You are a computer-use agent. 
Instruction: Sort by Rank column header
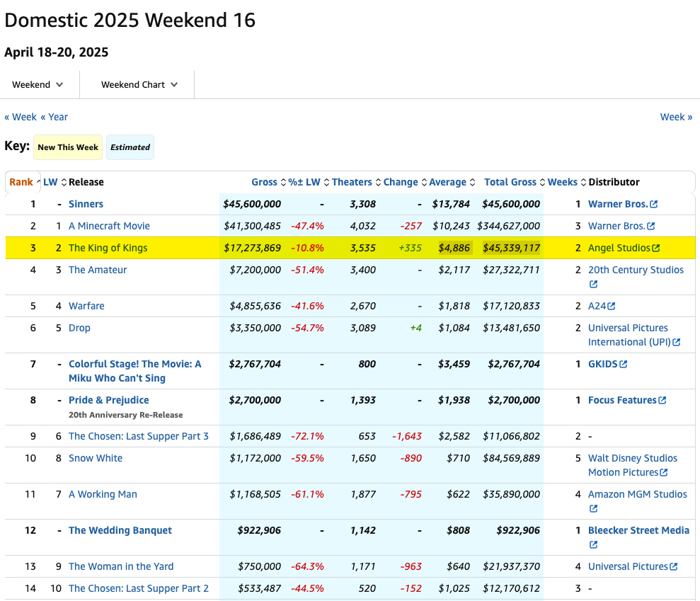(x=21, y=182)
